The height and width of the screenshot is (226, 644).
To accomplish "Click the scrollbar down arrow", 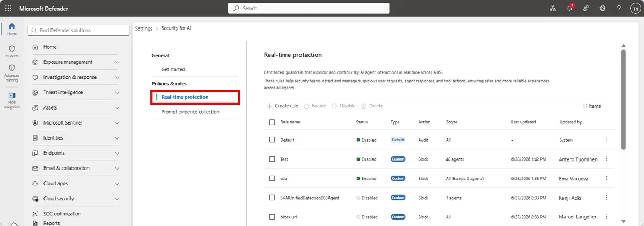I will pyautogui.click(x=623, y=221).
